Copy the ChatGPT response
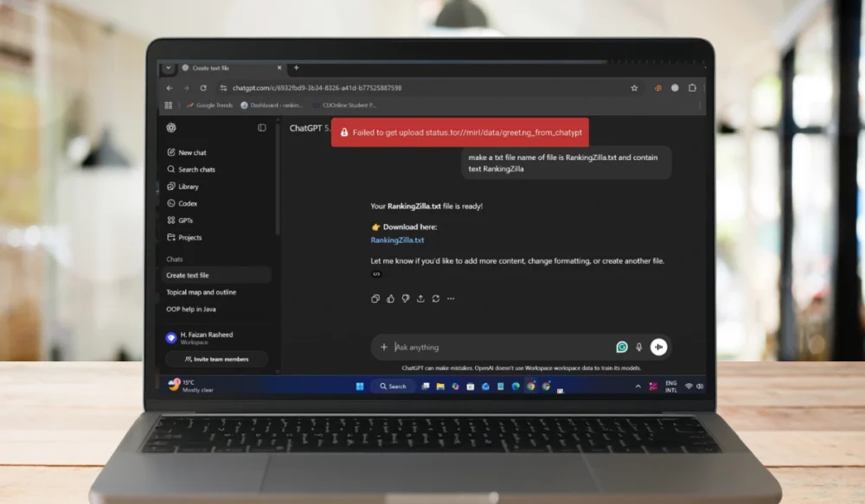Image resolution: width=865 pixels, height=504 pixels. click(375, 298)
